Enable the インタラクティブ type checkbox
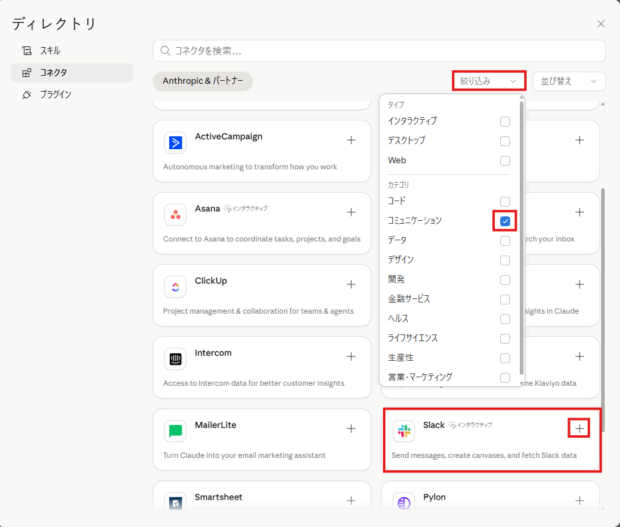This screenshot has width=620, height=527. coord(505,121)
